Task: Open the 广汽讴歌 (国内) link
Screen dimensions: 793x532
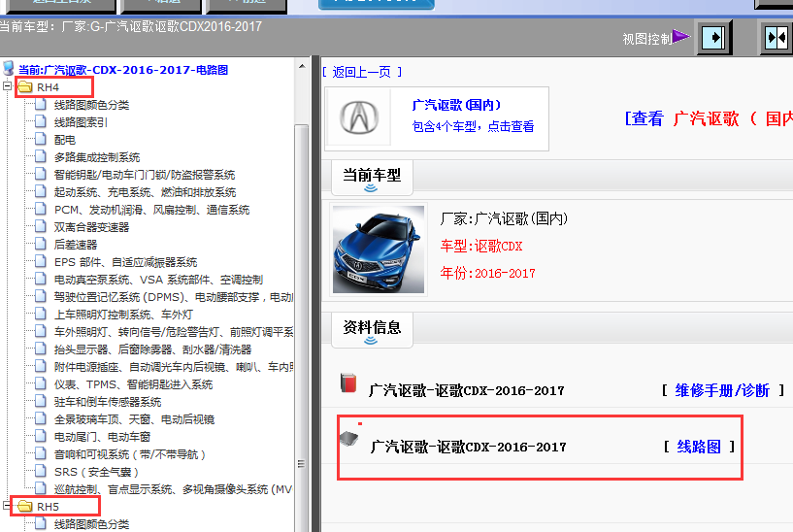Action: tap(456, 105)
